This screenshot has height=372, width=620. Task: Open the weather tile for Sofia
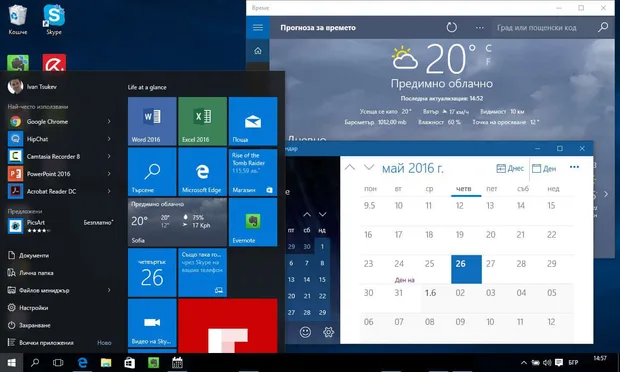(x=178, y=222)
